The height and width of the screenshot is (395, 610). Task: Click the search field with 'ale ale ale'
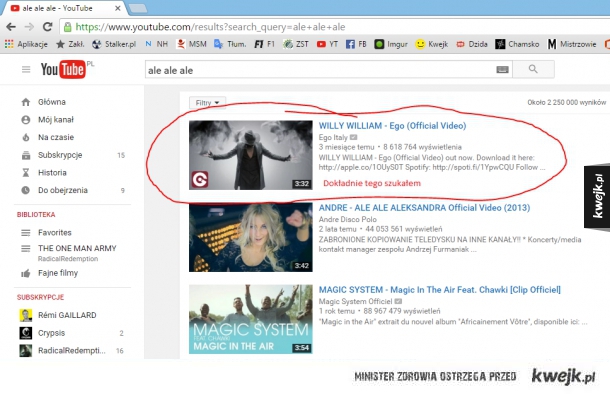[329, 70]
